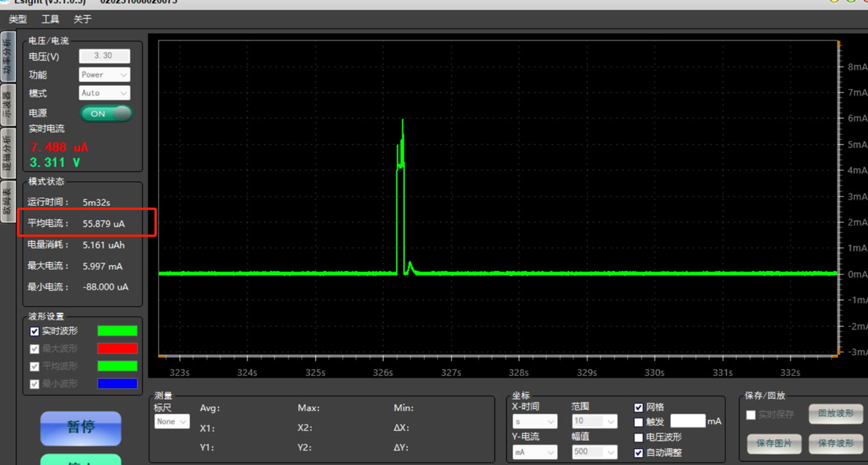This screenshot has height=465, width=868.
Task: Open the 欧姆表 side tab
Action: point(8,201)
